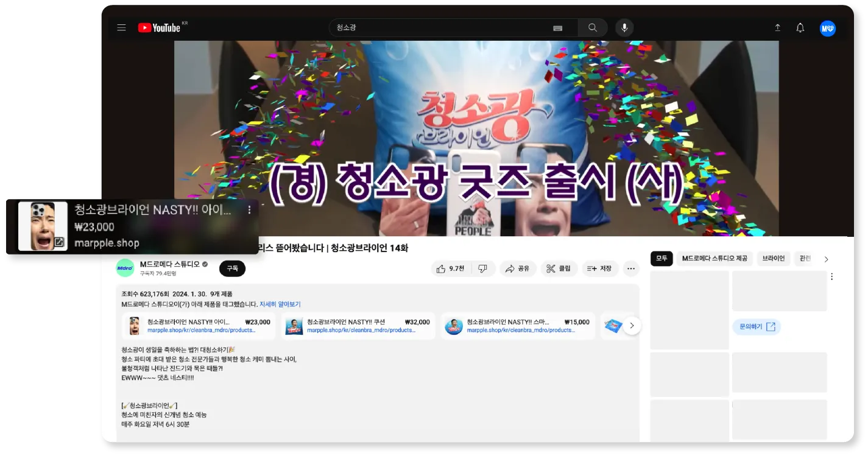Open the M드로메다 스튜디오 channel name
The image size is (868, 456).
[170, 264]
